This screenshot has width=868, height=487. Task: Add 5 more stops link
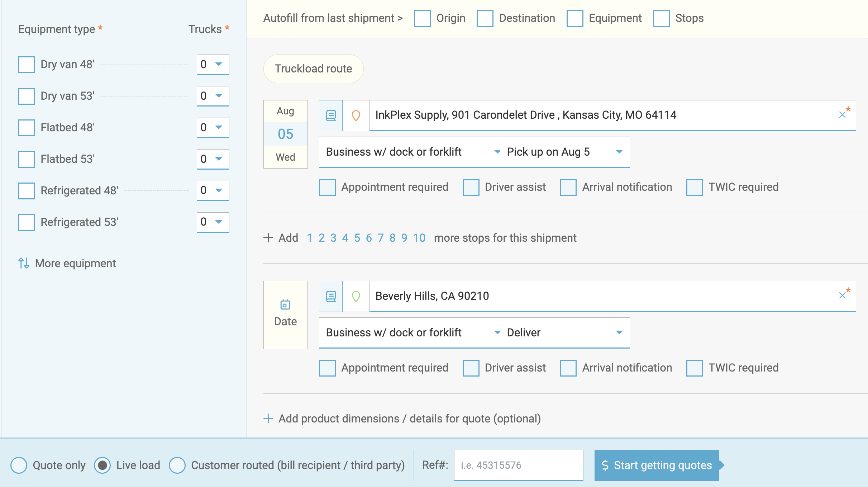357,238
